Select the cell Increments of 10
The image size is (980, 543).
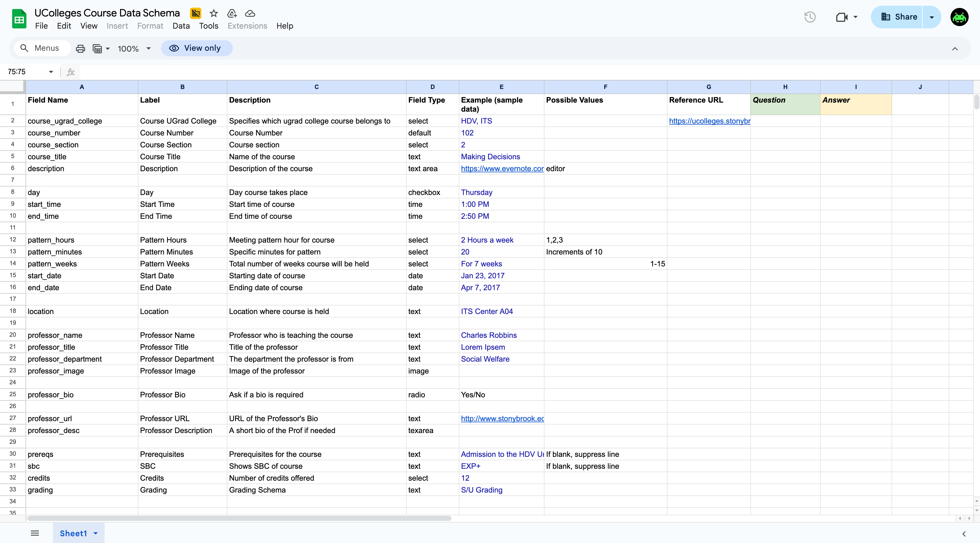point(605,252)
